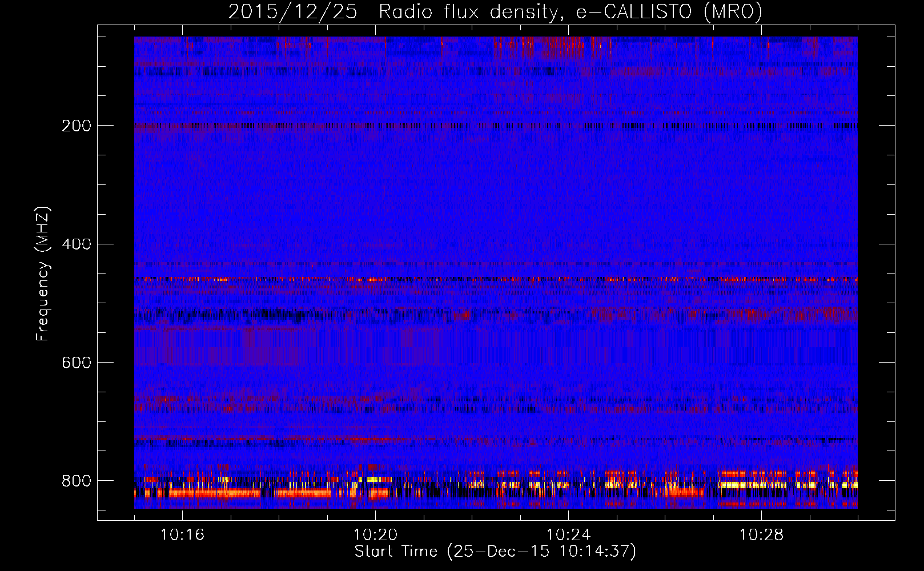Click the 10:28 time tick label
Viewport: 924px width, 571px height.
761,535
